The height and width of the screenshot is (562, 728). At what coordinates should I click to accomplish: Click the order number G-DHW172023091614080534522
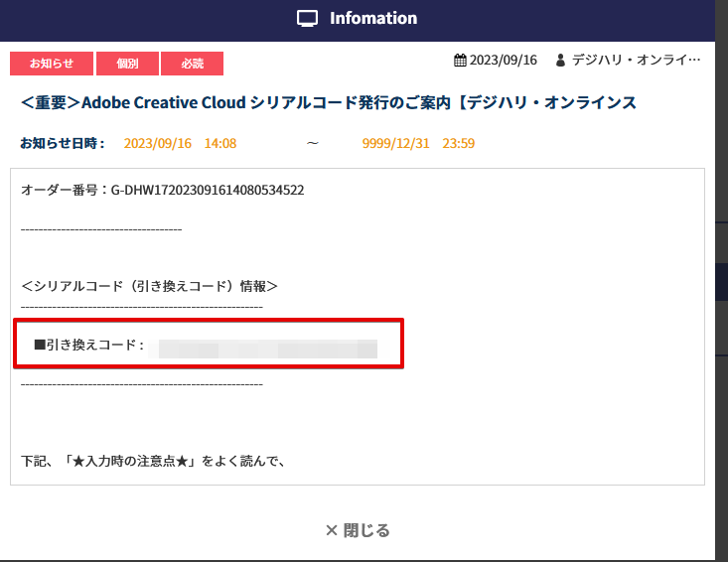coord(162,190)
